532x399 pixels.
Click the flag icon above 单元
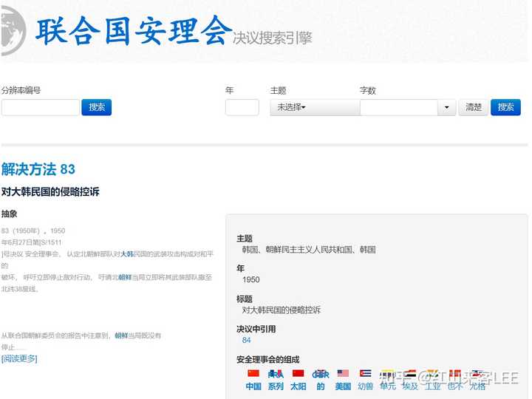[x=387, y=373]
